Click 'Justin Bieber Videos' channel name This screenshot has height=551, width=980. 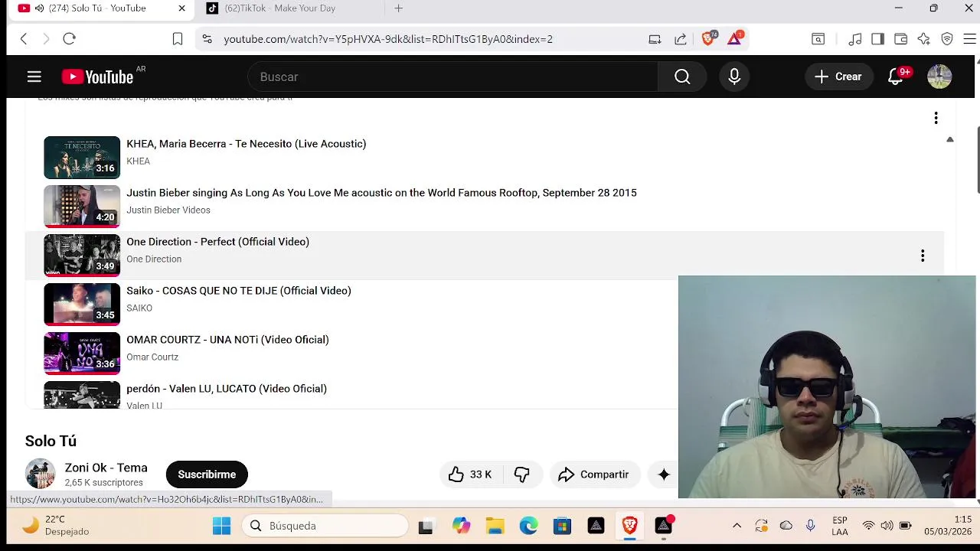click(x=168, y=210)
